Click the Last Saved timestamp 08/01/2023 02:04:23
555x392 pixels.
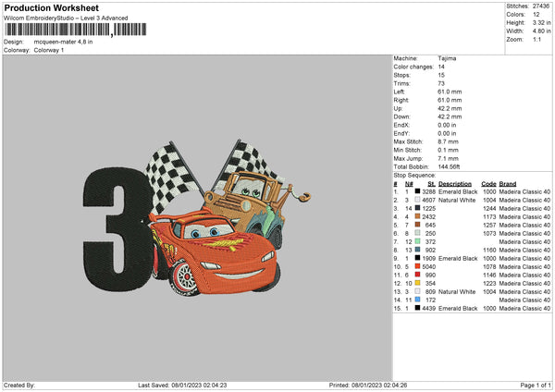point(199,385)
